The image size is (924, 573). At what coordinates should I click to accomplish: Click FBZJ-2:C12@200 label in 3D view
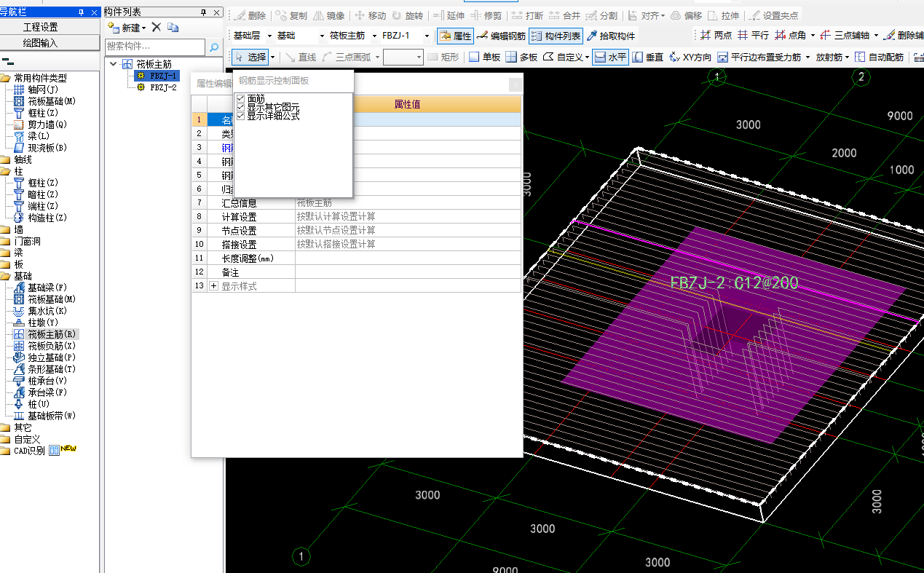pos(734,282)
